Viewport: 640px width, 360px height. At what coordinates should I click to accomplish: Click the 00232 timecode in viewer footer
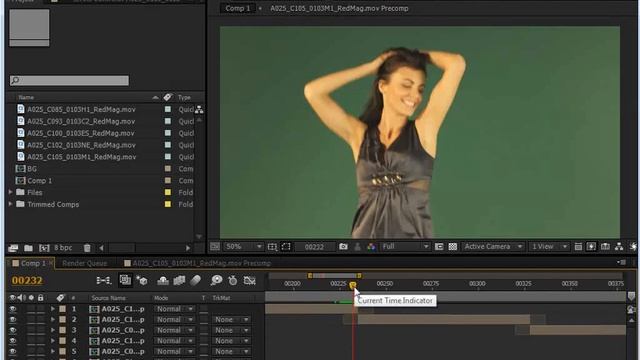[x=314, y=247]
